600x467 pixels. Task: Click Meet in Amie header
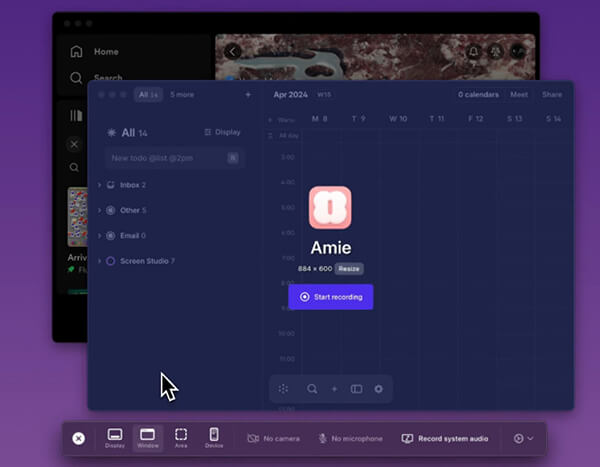click(519, 95)
